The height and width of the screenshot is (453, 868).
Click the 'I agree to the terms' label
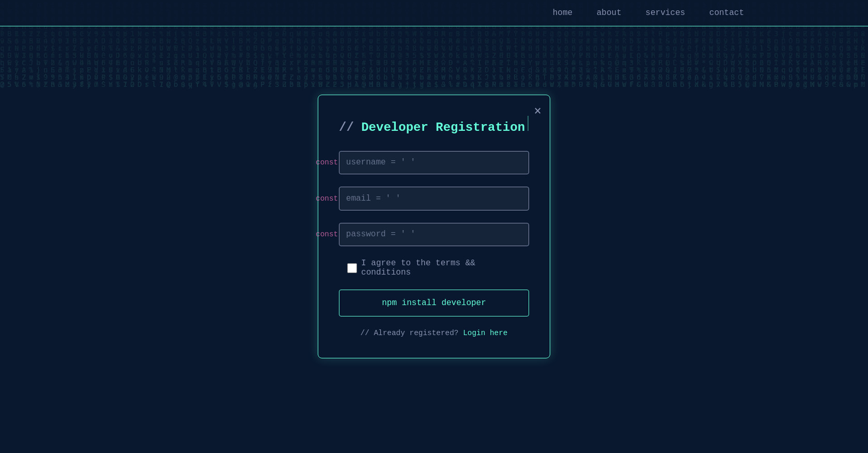[x=417, y=267]
